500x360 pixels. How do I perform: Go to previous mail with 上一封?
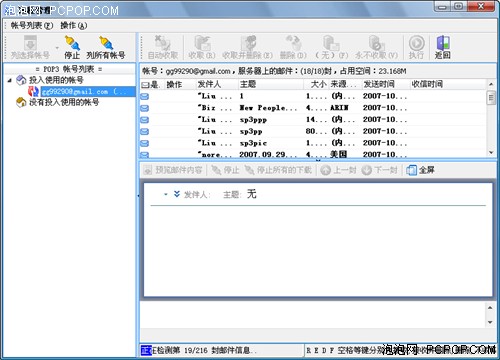pos(338,170)
